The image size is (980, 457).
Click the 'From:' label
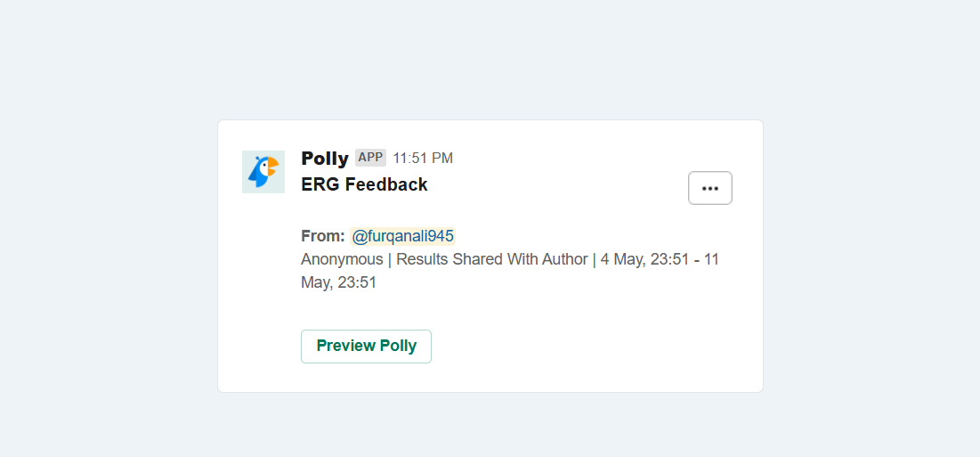tap(322, 236)
